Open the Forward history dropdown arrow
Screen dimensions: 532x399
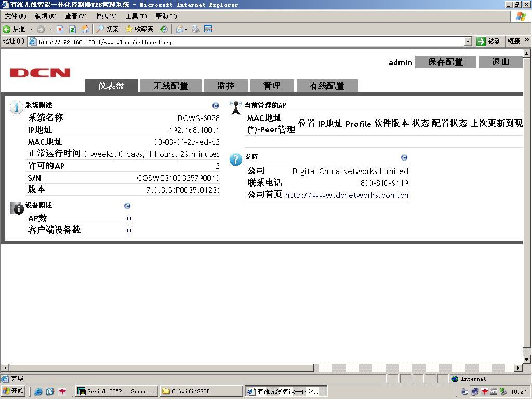pyautogui.click(x=50, y=30)
